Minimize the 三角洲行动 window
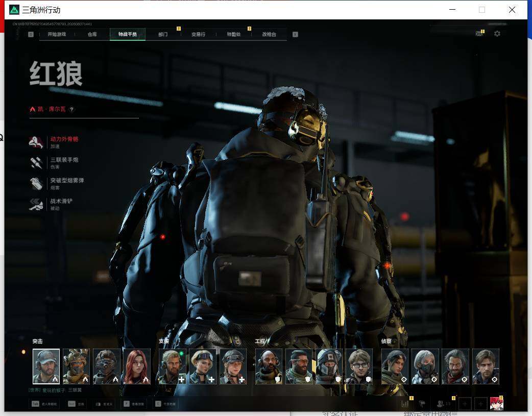This screenshot has height=416, width=532. (452, 10)
